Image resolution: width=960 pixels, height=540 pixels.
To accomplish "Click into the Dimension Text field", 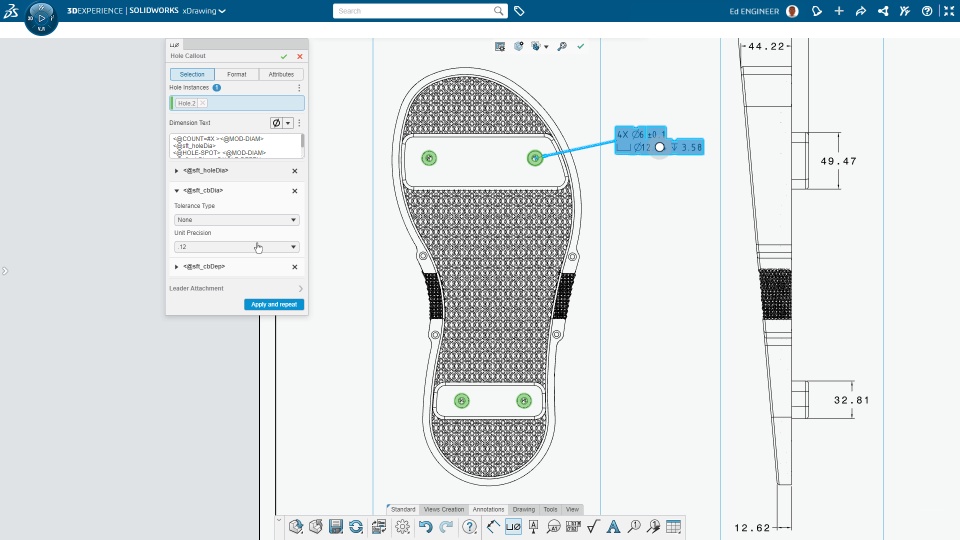I will [x=235, y=146].
